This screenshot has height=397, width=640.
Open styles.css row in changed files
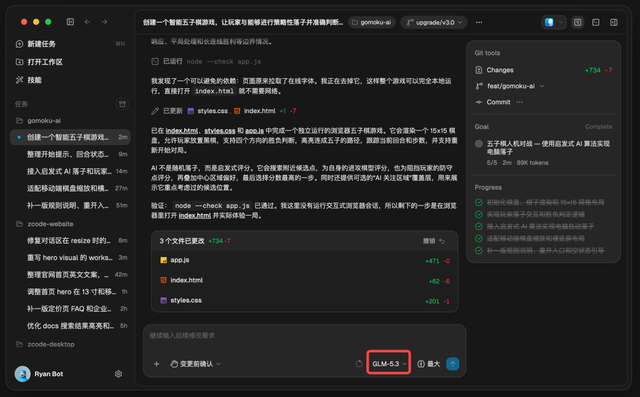(x=304, y=300)
